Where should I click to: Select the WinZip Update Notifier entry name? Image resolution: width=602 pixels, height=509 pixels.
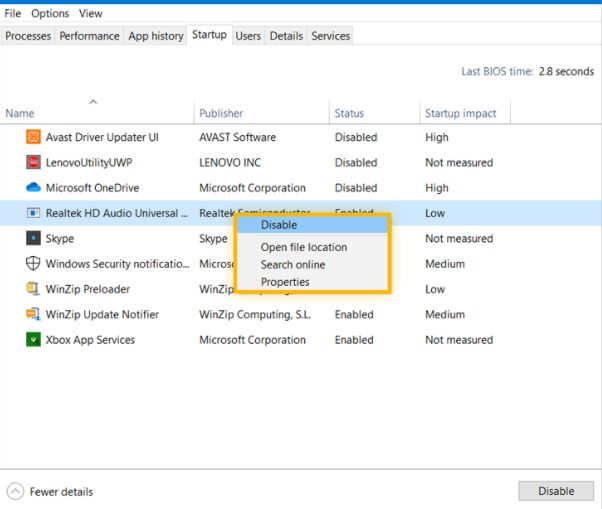coord(102,314)
